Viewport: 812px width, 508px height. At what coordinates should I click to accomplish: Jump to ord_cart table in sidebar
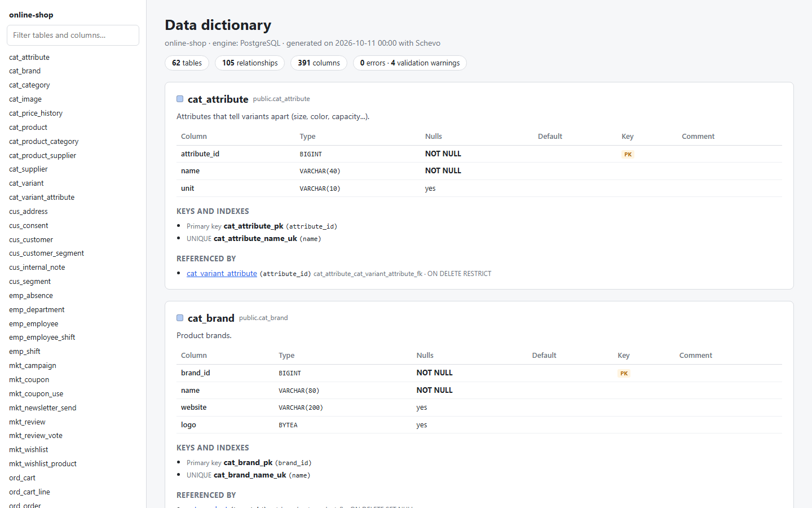[23, 478]
